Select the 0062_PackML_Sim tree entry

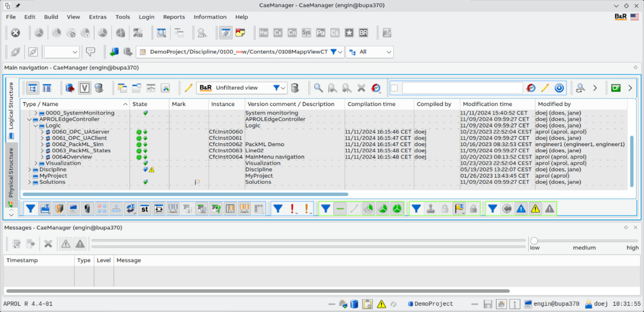pyautogui.click(x=77, y=144)
